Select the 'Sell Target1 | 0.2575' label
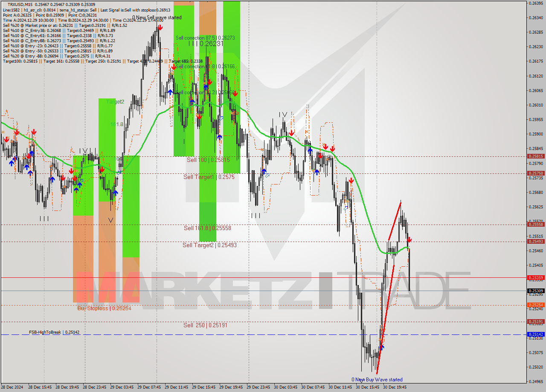 point(209,177)
